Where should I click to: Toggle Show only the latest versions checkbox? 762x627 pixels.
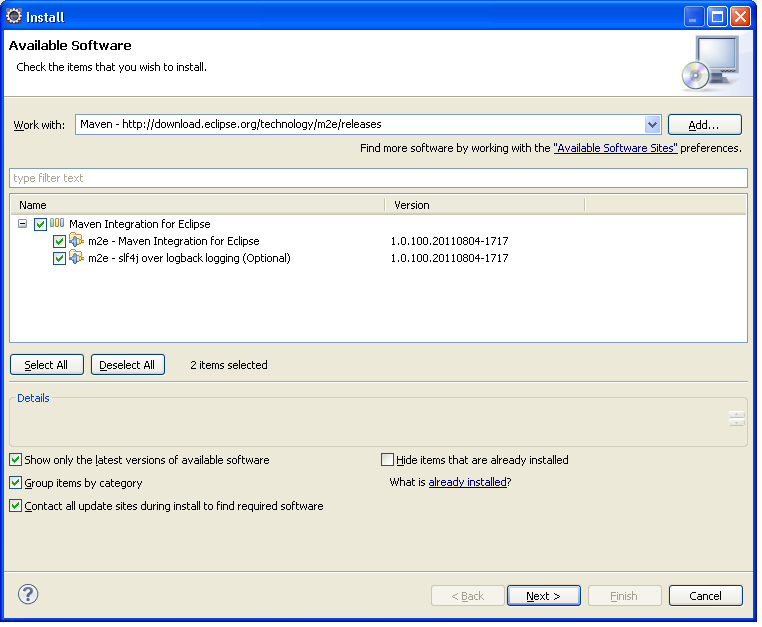tap(16, 459)
